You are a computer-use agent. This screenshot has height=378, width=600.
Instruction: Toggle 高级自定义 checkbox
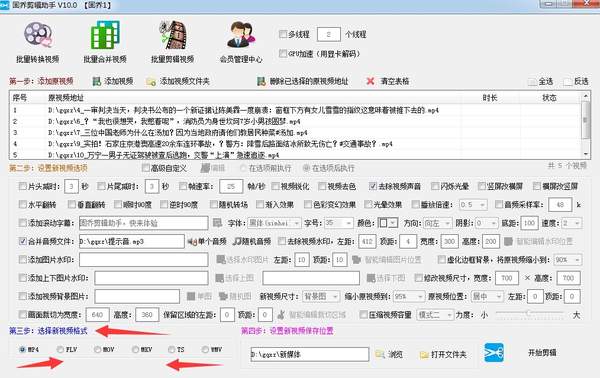coord(145,168)
